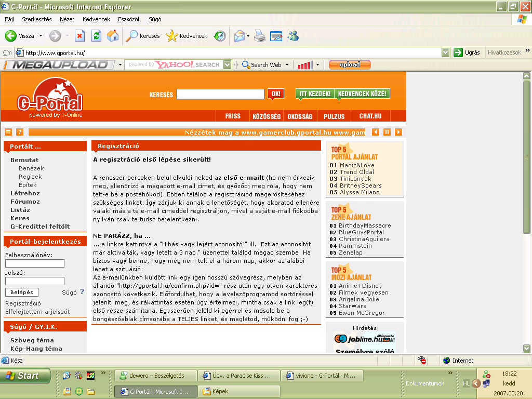The height and width of the screenshot is (399, 532).
Task: Click the OK! search button
Action: pos(276,94)
